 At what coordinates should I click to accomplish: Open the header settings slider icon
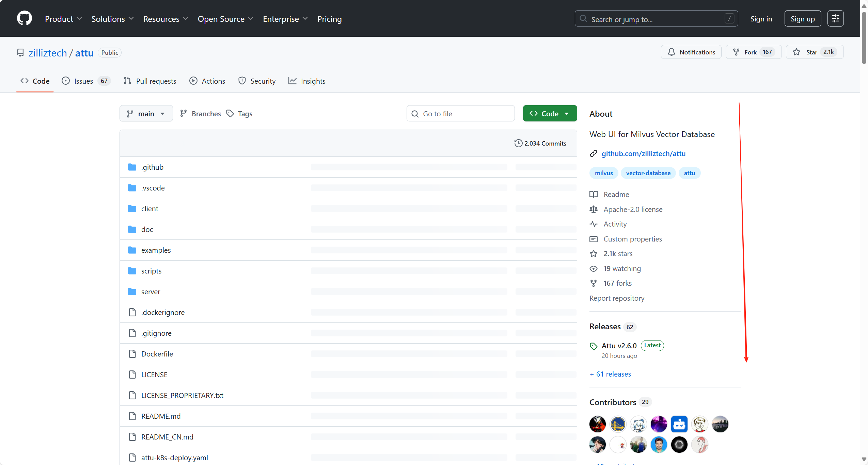(835, 18)
